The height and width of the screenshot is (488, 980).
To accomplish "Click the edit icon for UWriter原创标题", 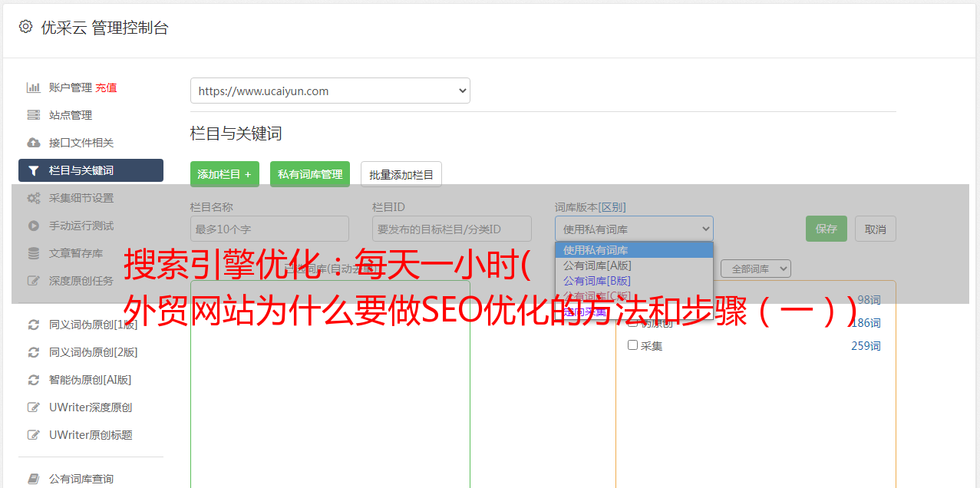I will [34, 435].
